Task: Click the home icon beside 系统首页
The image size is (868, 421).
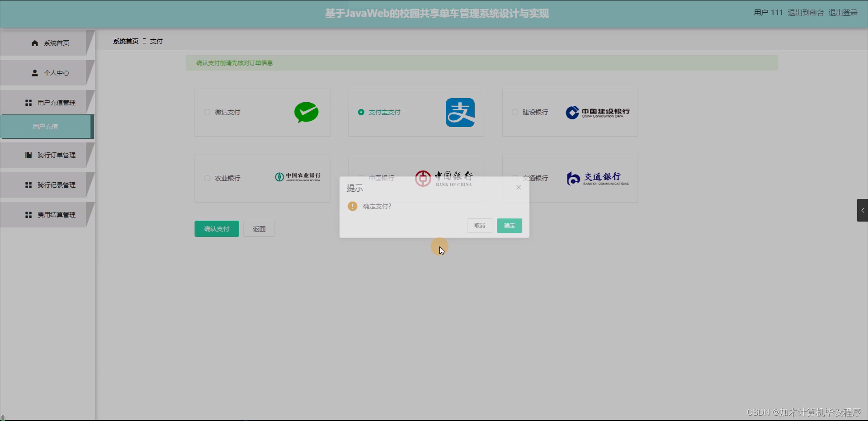Action: pos(35,43)
